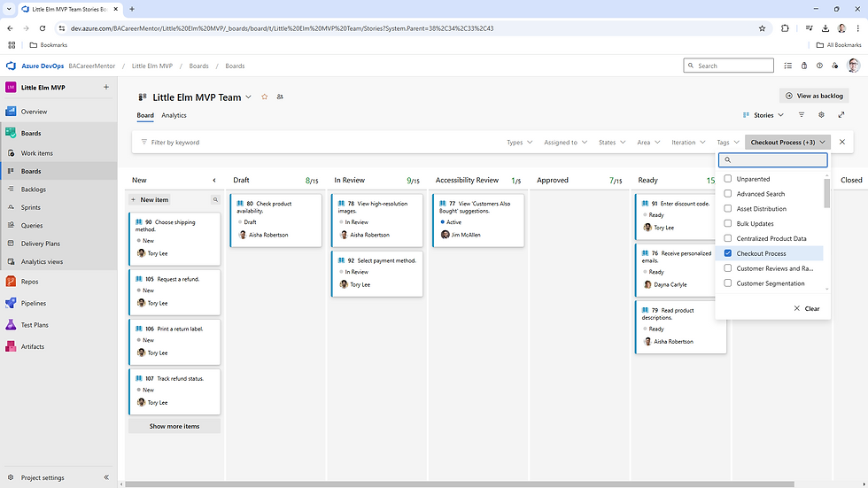Open Pipelines in the left navigation
Screen dimensions: 868x488
pos(34,303)
